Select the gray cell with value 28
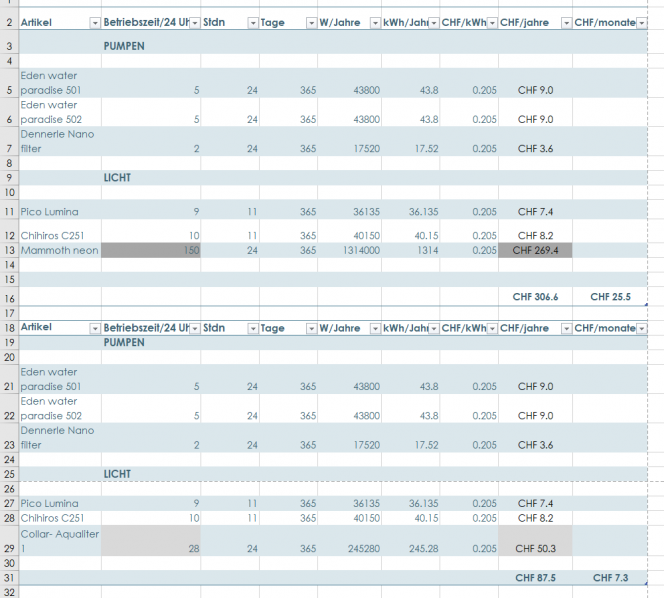Image resolution: width=664 pixels, height=598 pixels. [x=151, y=541]
